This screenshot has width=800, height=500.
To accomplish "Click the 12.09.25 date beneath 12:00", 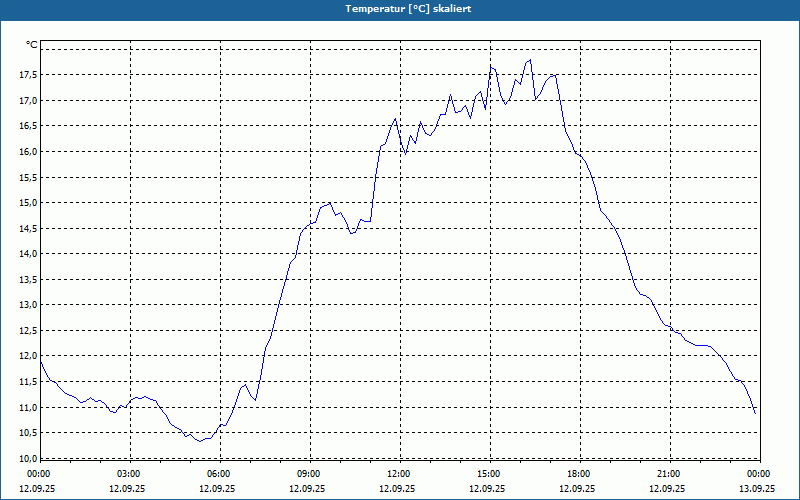I will click(x=397, y=488).
